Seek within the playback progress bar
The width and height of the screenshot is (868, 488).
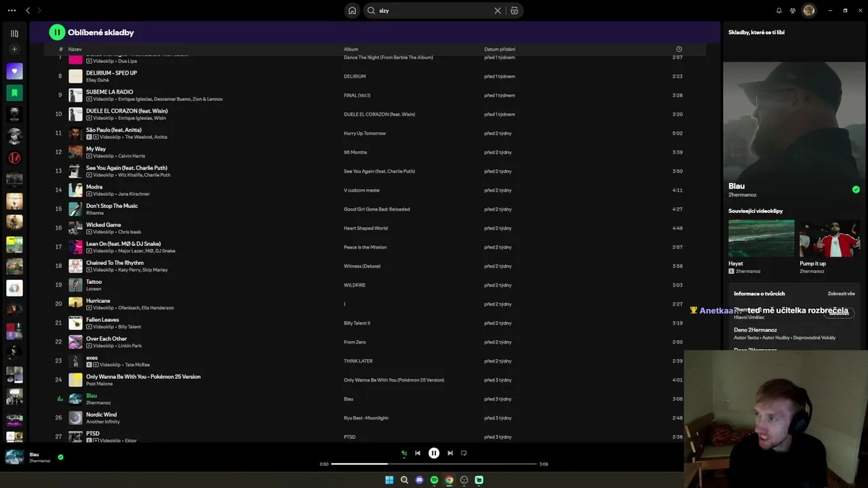tap(434, 464)
